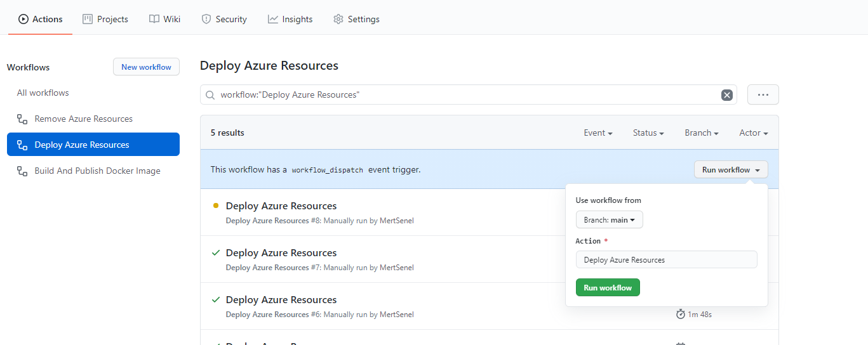Click the 5 results text
The height and width of the screenshot is (345, 868).
[227, 133]
